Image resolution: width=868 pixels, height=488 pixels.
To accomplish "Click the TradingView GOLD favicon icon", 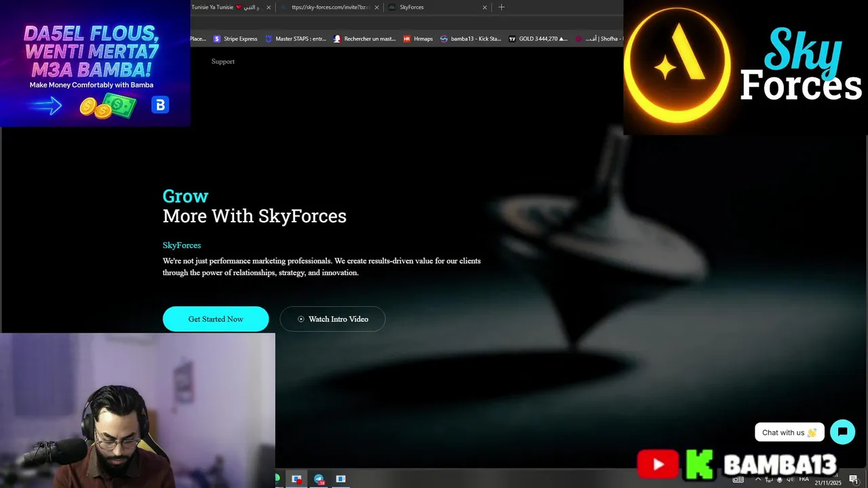I will pos(512,39).
